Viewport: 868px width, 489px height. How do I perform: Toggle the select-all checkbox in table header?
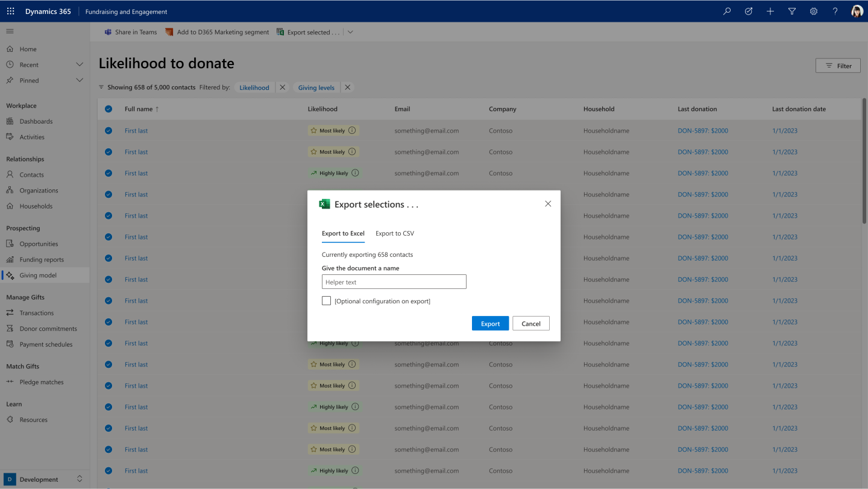click(108, 109)
